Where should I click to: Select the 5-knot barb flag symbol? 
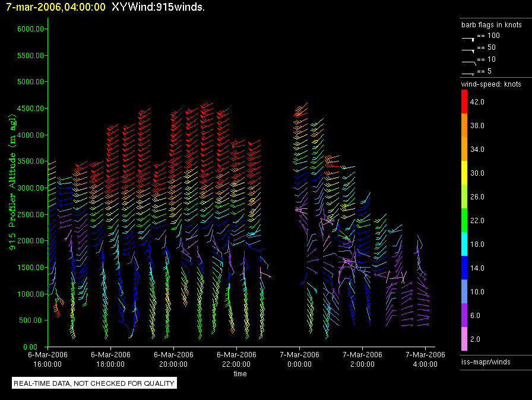468,73
